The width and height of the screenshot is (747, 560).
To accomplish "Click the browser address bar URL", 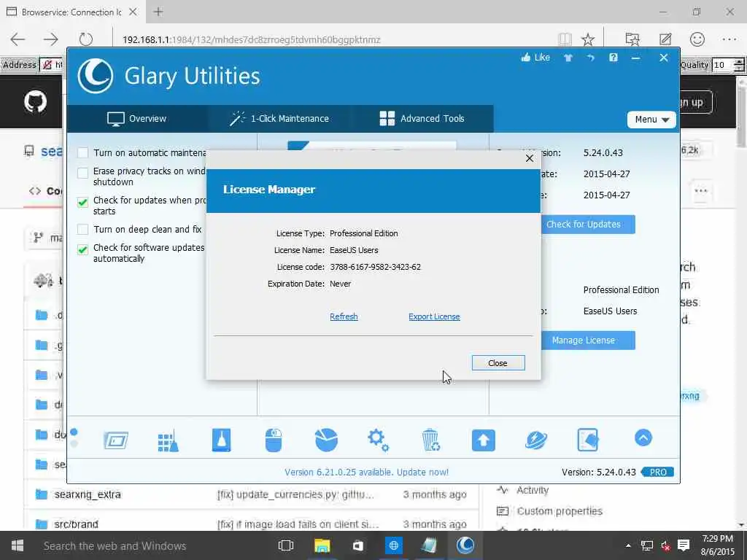I will click(x=252, y=39).
